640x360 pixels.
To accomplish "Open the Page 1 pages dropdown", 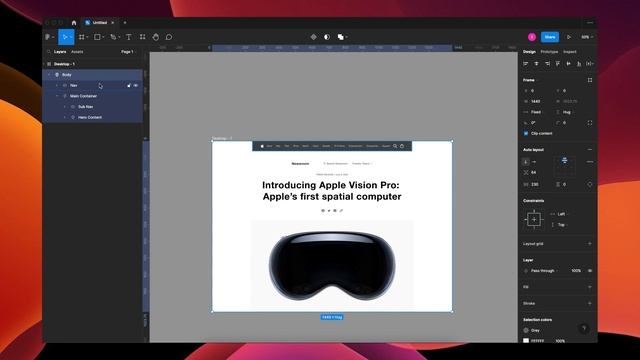I will pos(128,52).
